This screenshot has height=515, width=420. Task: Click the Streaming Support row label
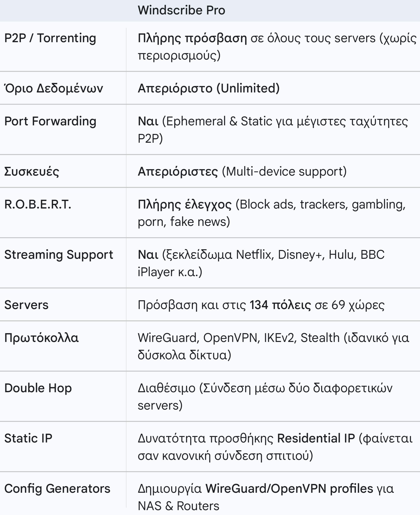click(59, 255)
